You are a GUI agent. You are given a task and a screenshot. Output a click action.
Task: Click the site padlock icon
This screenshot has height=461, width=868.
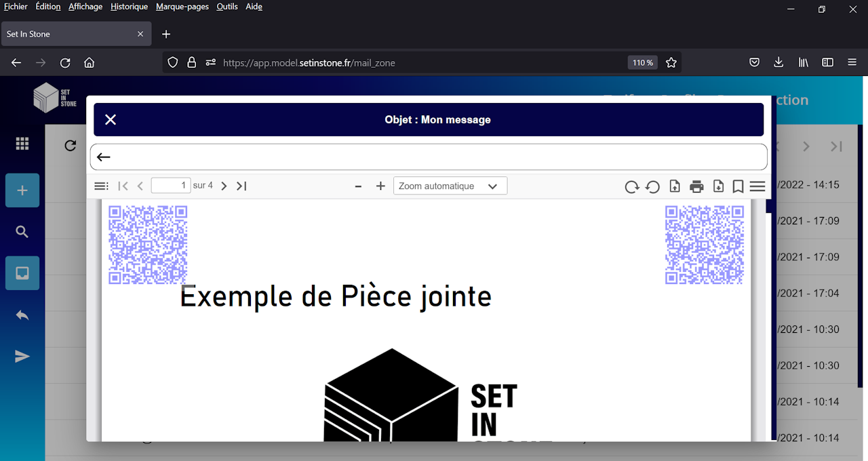(192, 62)
